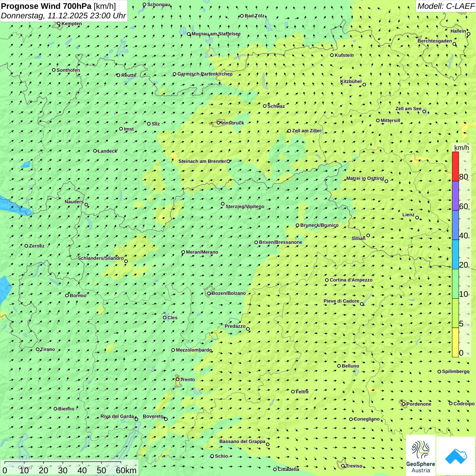
Task: Click the red 80 km/h legend swatch
Action: click(x=455, y=166)
